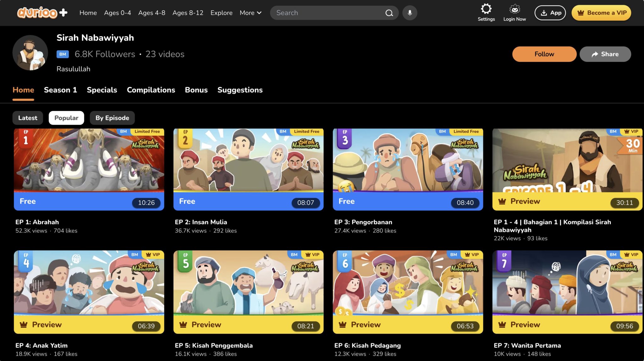Select the By Episode sort filter
The height and width of the screenshot is (361, 644).
[x=112, y=118]
